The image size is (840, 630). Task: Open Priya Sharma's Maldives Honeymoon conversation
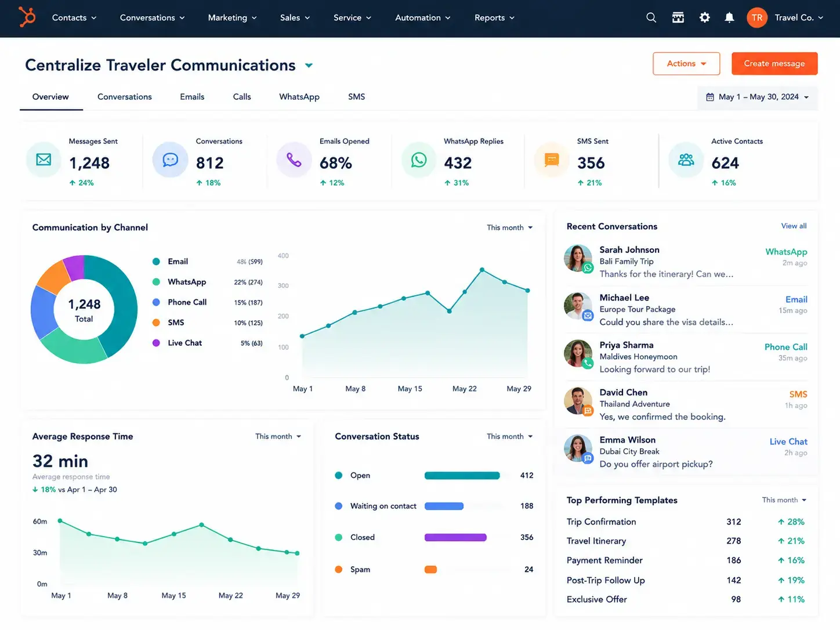(x=686, y=357)
